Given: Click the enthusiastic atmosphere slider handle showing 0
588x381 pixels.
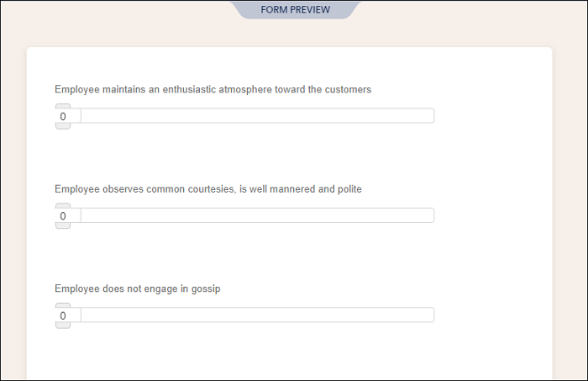Looking at the screenshot, I should click(68, 116).
